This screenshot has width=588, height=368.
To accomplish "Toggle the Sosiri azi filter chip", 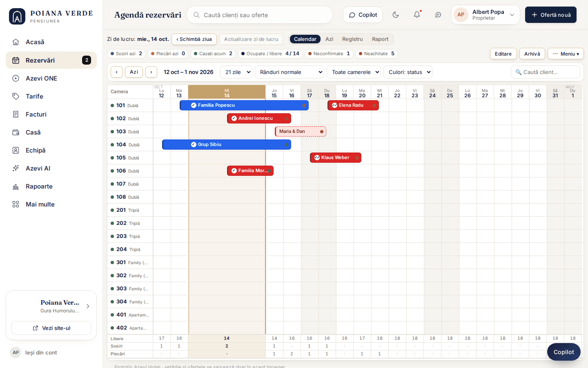I will click(126, 54).
